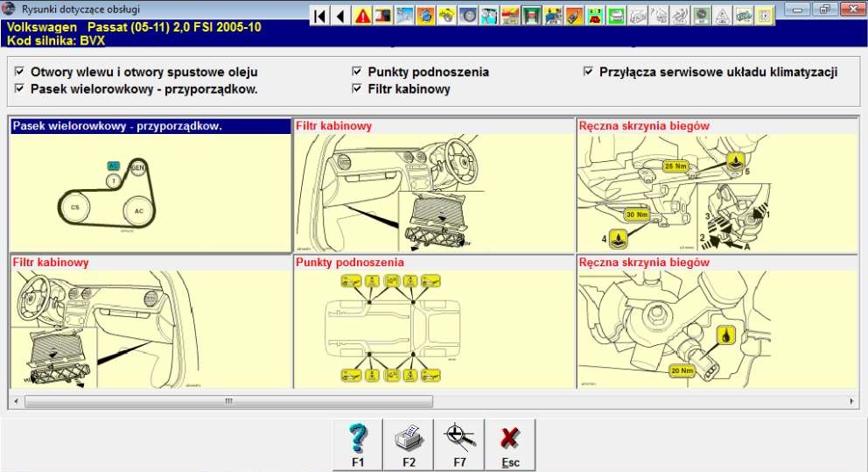Click the F7 zoom magnifier button

(x=459, y=445)
